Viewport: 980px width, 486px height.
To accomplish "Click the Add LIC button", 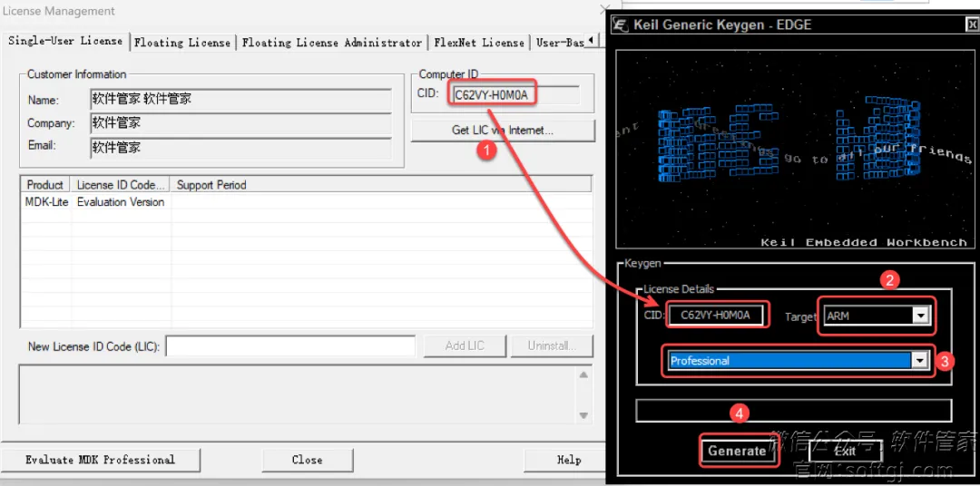I will 465,346.
